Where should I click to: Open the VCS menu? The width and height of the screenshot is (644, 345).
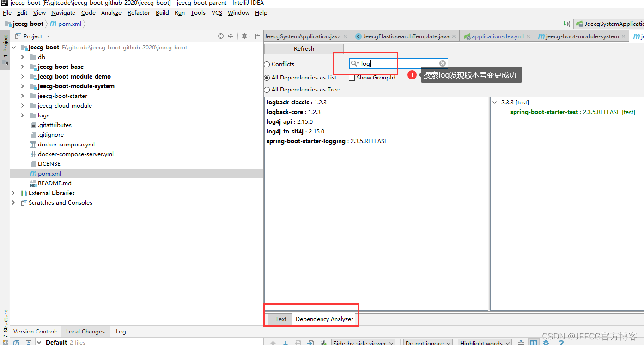point(217,13)
